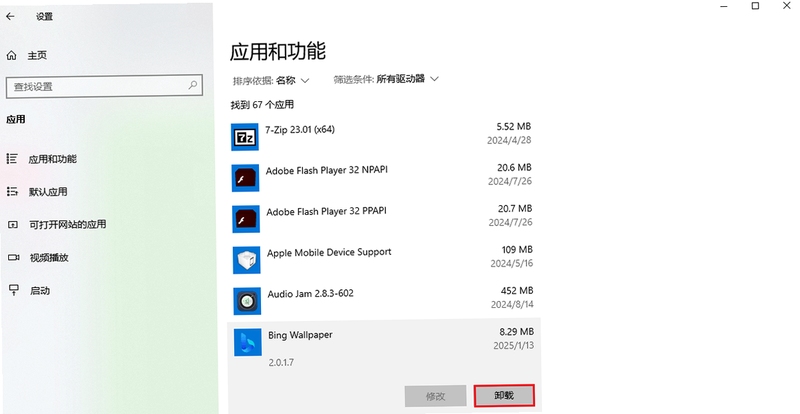
Task: Click the 默认应用 sidebar icon
Action: tap(12, 191)
